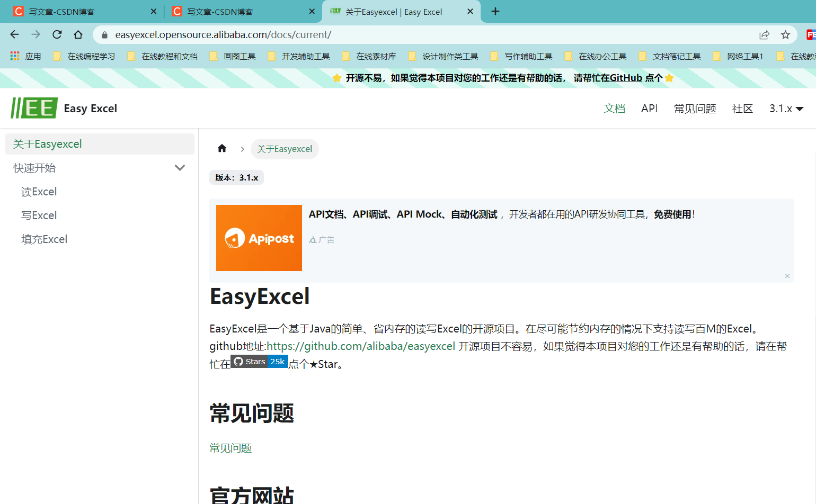The width and height of the screenshot is (816, 504).
Task: Click the 版本: 3.1.x badge
Action: coord(236,177)
